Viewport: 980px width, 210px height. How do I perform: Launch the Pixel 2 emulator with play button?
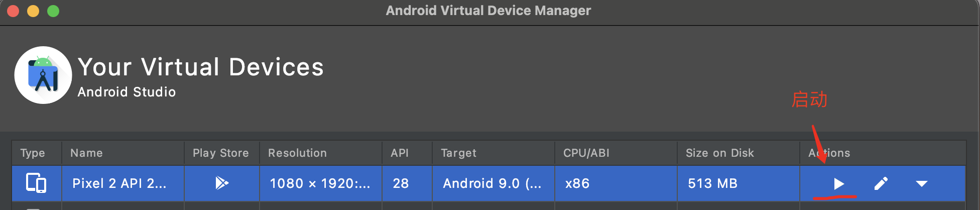click(838, 184)
